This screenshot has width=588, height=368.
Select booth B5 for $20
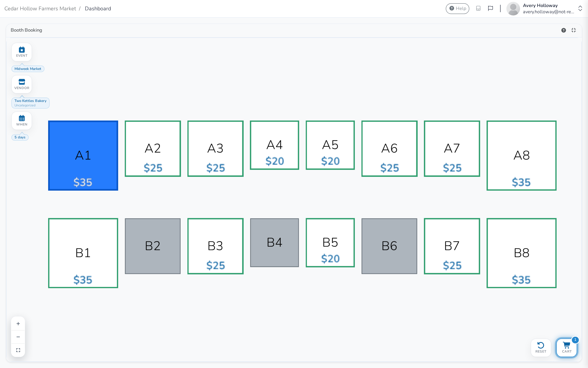point(330,243)
